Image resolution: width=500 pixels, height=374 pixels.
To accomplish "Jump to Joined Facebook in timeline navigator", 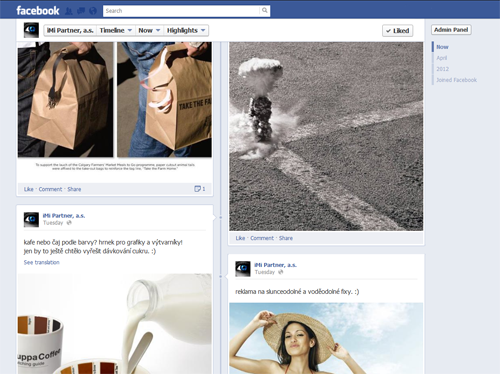I will point(457,80).
